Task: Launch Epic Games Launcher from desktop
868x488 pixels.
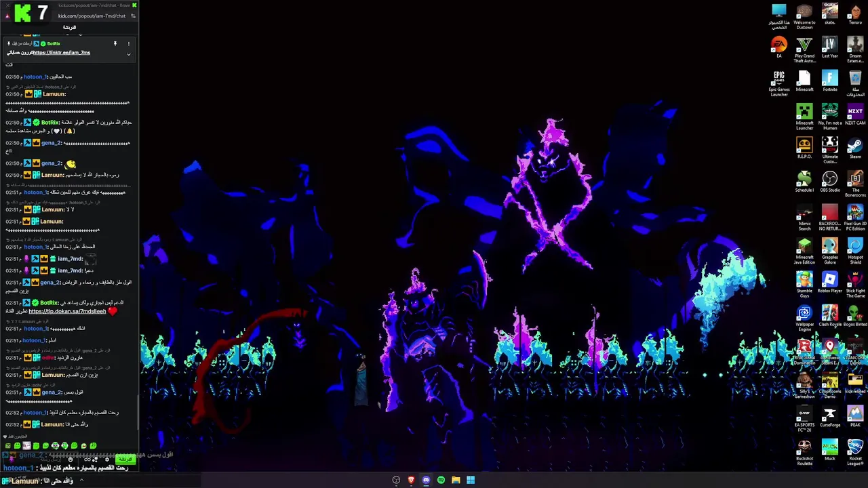Action: pyautogui.click(x=779, y=83)
